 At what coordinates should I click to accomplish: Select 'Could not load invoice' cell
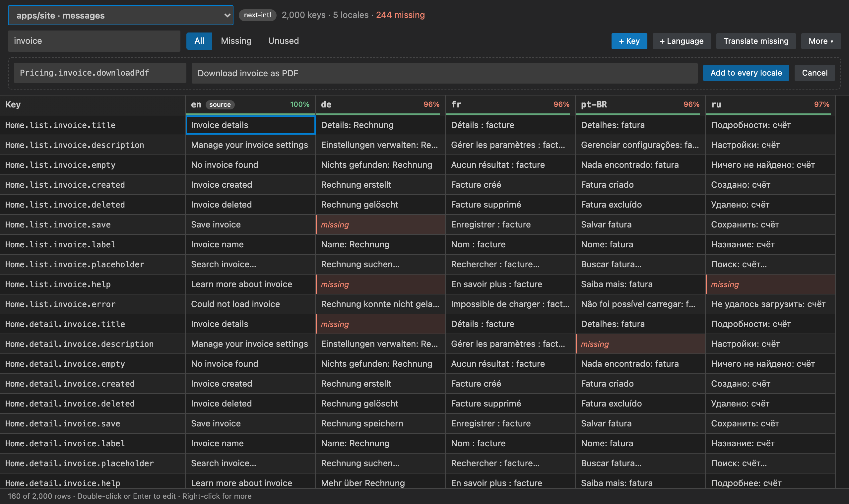[250, 304]
